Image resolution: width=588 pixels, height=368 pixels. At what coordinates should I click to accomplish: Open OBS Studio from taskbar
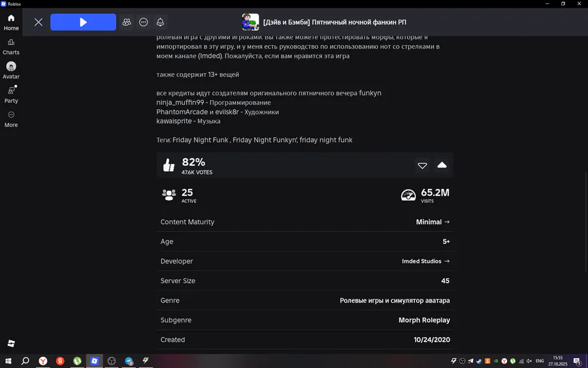point(111,361)
